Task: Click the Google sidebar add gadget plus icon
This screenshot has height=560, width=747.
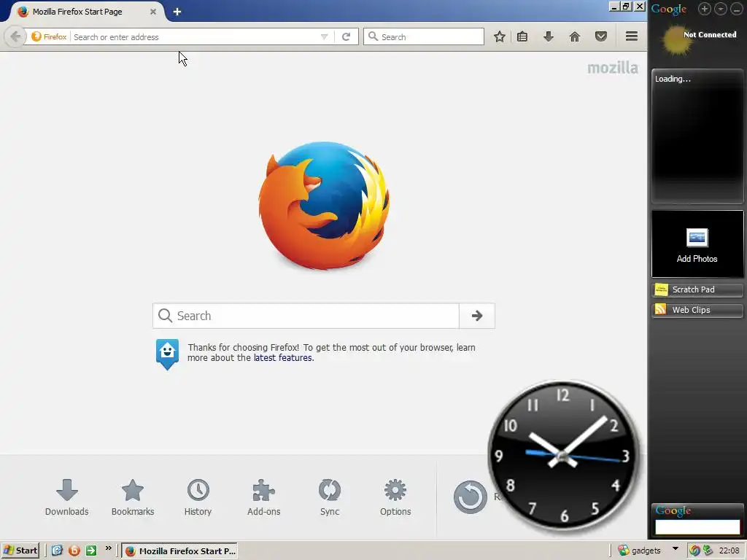Action: (705, 9)
